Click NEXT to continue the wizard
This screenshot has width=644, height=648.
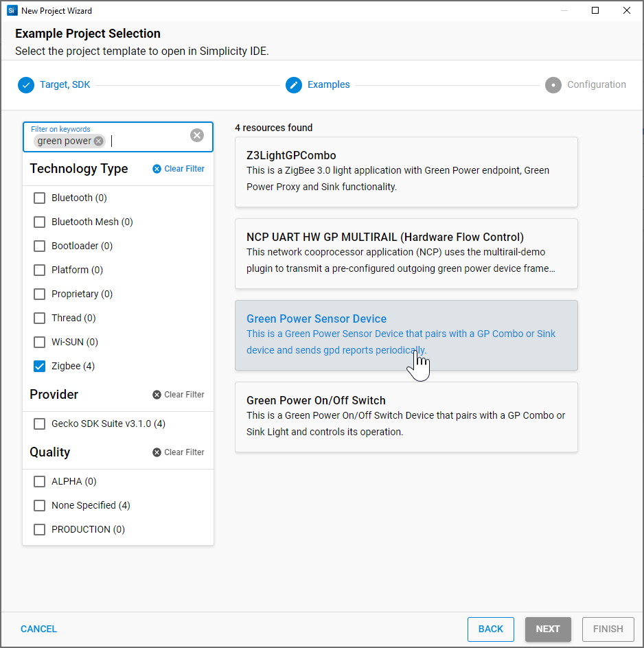[548, 629]
